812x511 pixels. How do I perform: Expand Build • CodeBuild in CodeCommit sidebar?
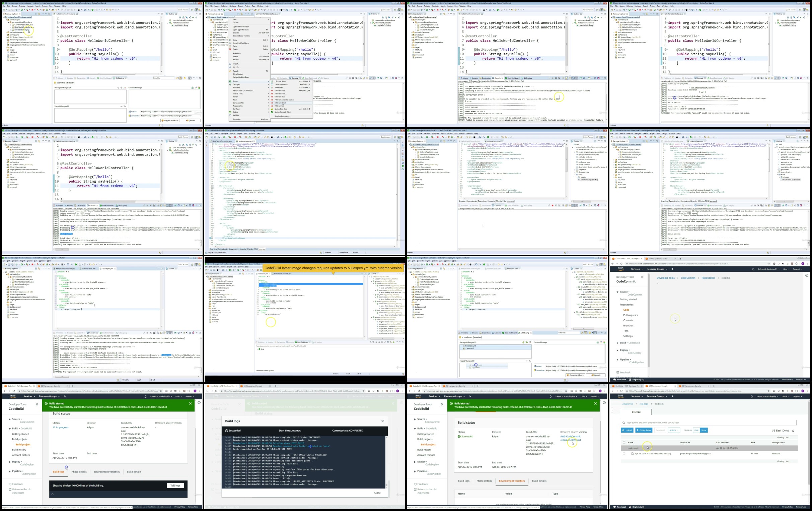click(617, 343)
